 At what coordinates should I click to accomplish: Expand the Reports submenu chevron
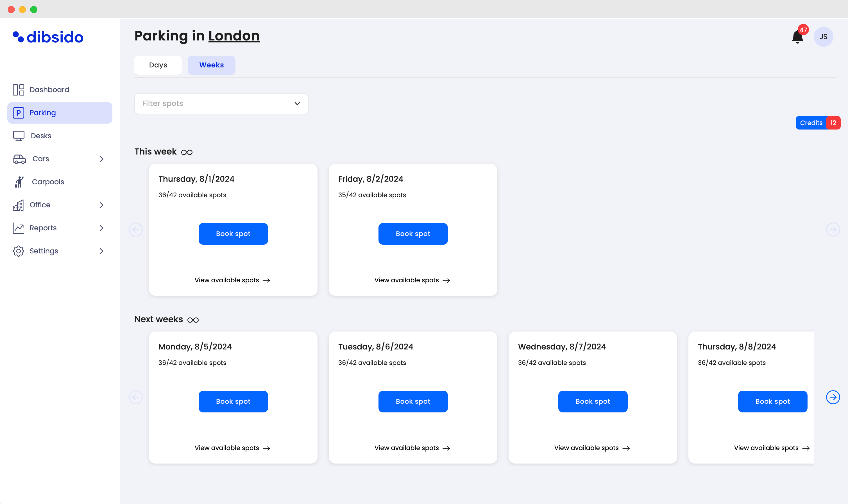tap(101, 228)
